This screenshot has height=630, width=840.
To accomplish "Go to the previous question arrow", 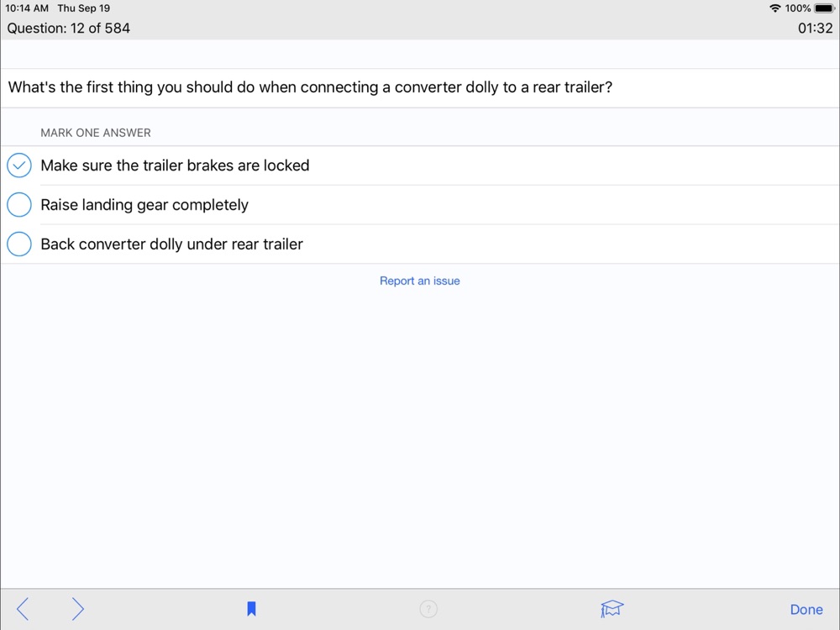I will pyautogui.click(x=23, y=609).
